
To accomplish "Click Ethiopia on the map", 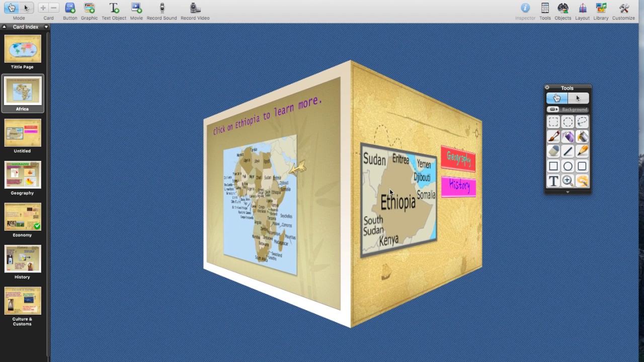I will 398,202.
